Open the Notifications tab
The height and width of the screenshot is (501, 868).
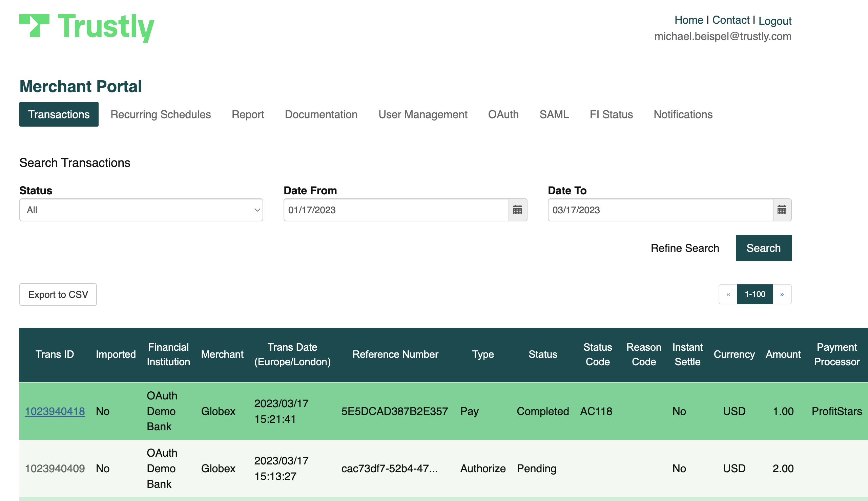tap(683, 114)
